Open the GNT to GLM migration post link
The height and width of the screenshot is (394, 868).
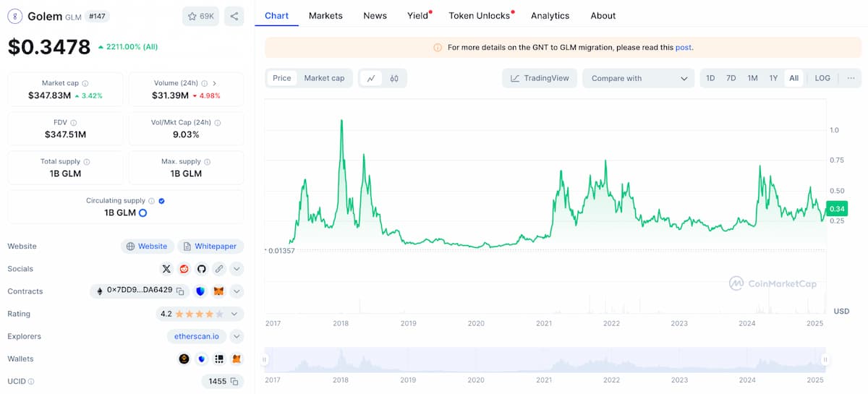pos(684,47)
